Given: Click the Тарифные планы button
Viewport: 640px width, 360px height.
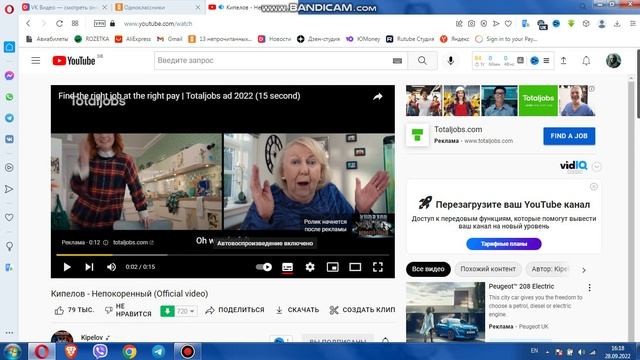Looking at the screenshot, I should point(504,244).
